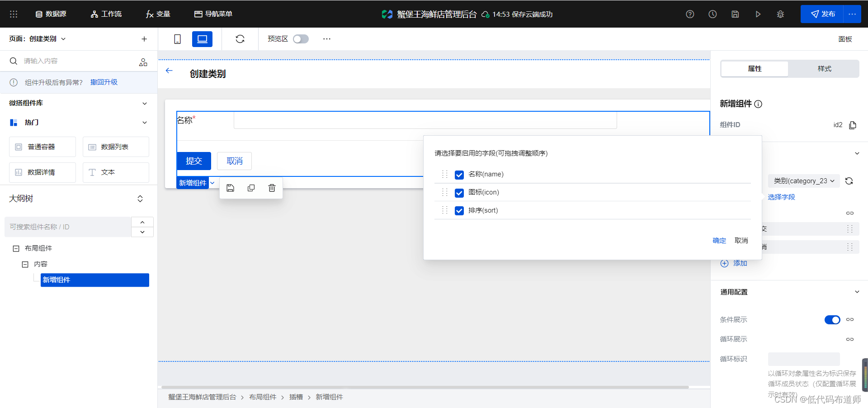Open the apps grid menu icon
The image size is (868, 408).
coord(14,14)
